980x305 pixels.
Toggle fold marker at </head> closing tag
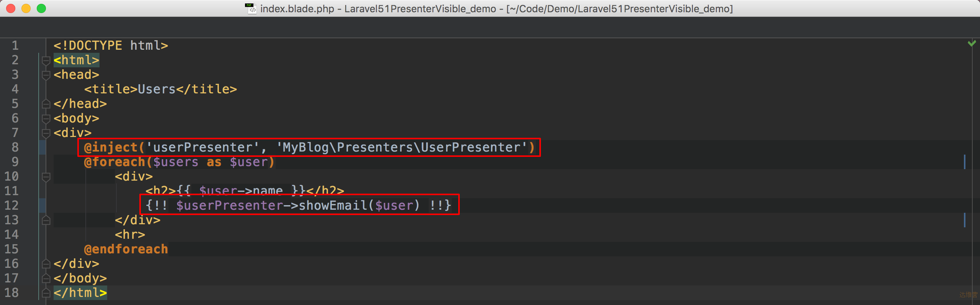point(46,104)
